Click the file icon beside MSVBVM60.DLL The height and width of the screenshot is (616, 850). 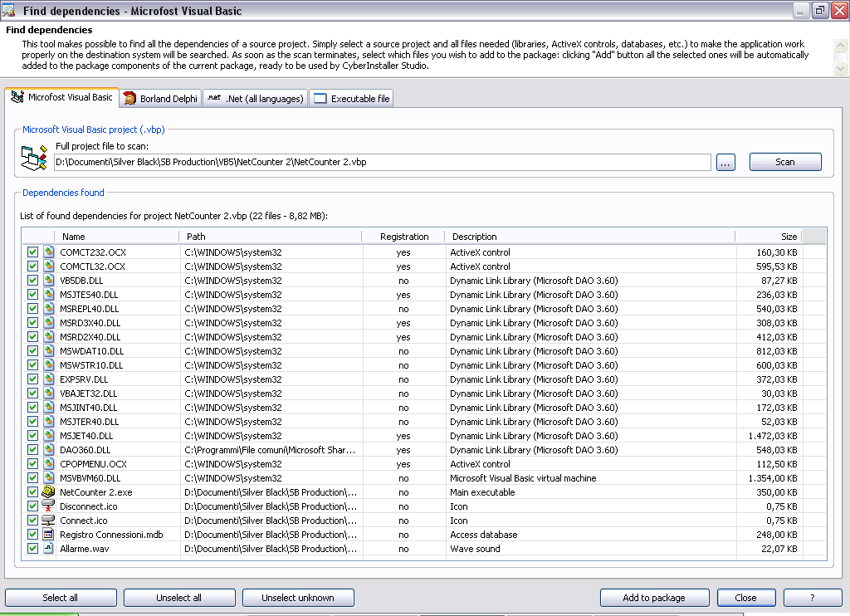point(49,477)
